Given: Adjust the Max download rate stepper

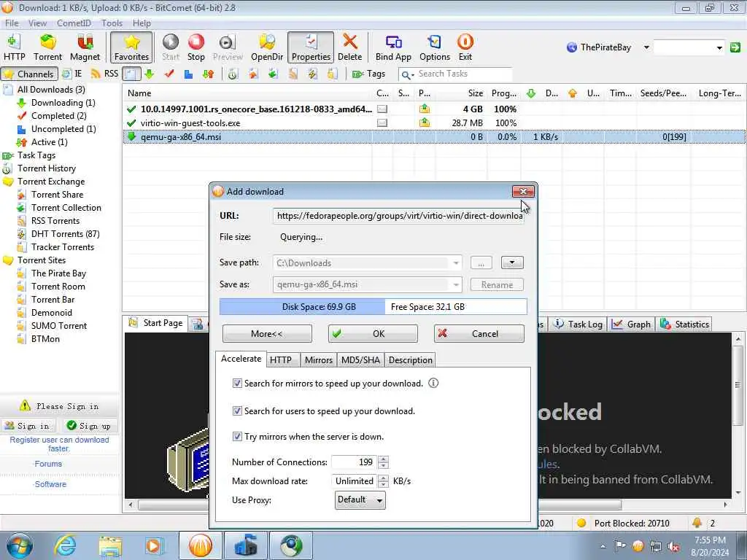Looking at the screenshot, I should tap(384, 481).
